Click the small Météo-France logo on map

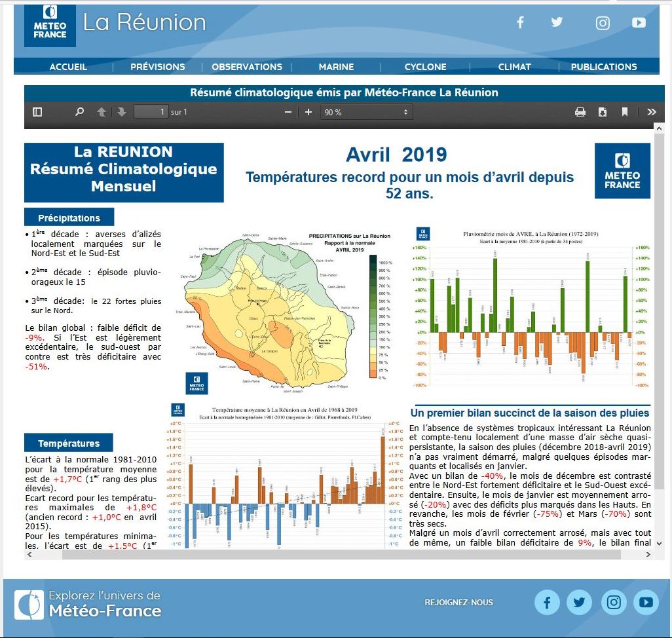coord(196,383)
